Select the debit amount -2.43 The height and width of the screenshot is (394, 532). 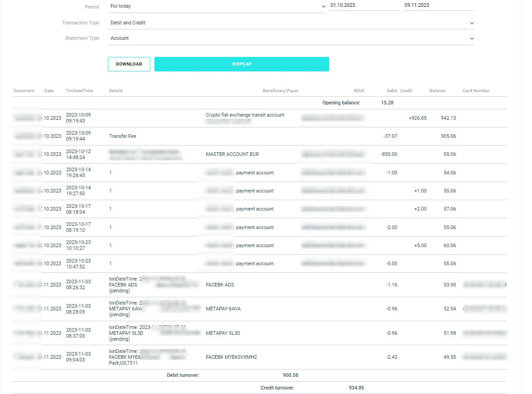pos(392,357)
